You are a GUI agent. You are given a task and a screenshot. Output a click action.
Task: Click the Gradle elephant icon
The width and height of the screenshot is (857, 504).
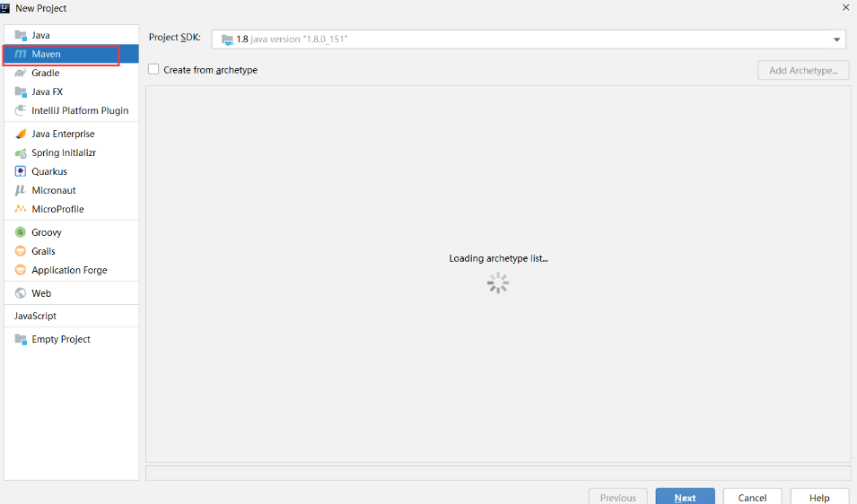21,73
